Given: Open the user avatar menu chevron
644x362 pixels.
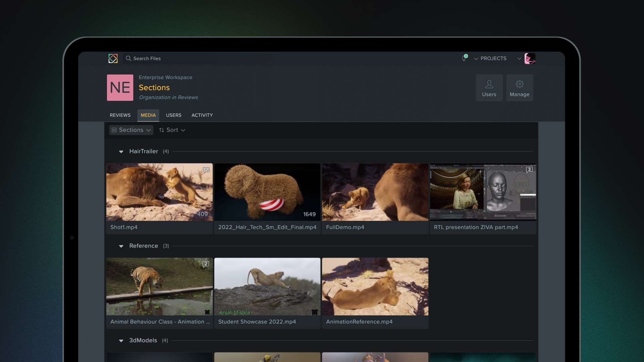Looking at the screenshot, I should (519, 58).
